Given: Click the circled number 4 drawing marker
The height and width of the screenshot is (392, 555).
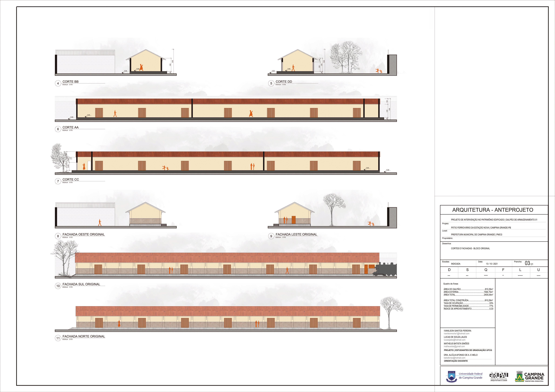Looking at the screenshot, I should (x=58, y=83).
